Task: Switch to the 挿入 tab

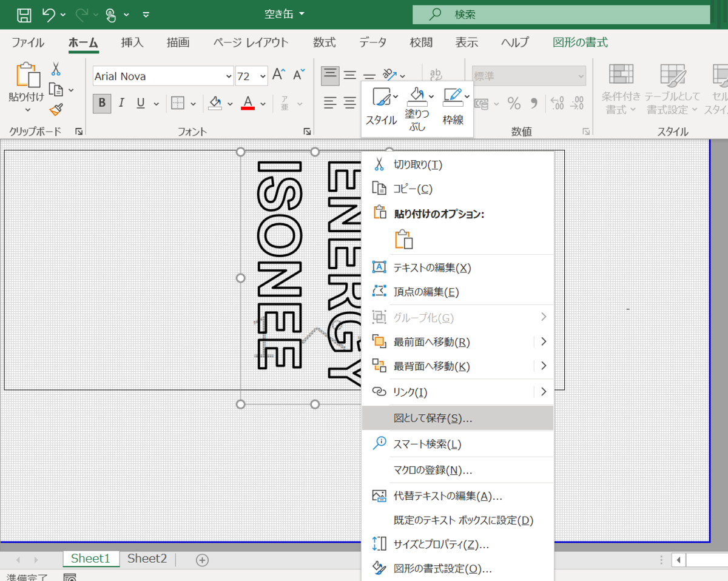Action: (132, 42)
